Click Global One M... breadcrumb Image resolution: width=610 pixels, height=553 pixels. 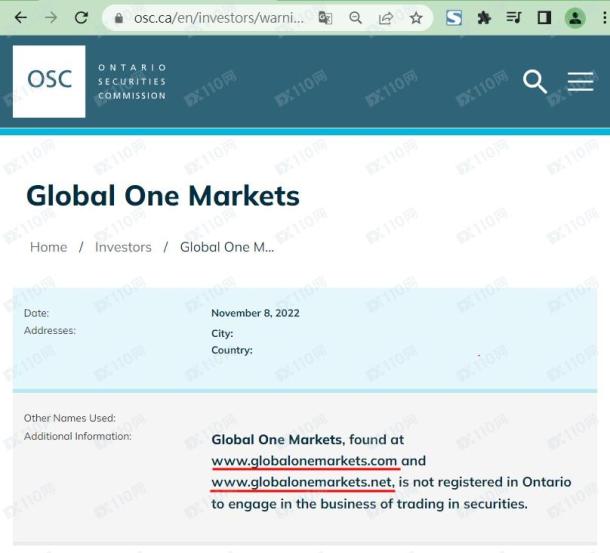click(227, 247)
